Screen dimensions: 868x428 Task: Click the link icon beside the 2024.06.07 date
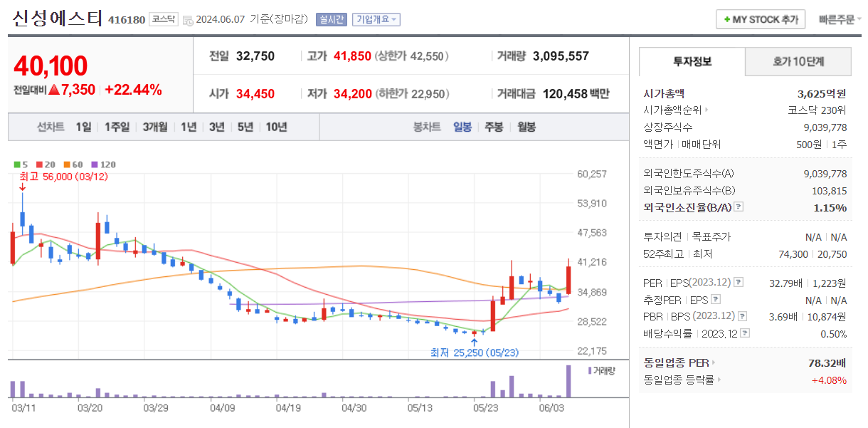187,19
